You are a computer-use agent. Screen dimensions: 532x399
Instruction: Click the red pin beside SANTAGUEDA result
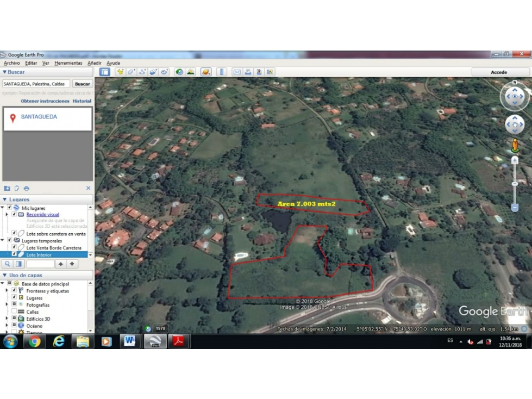point(12,118)
